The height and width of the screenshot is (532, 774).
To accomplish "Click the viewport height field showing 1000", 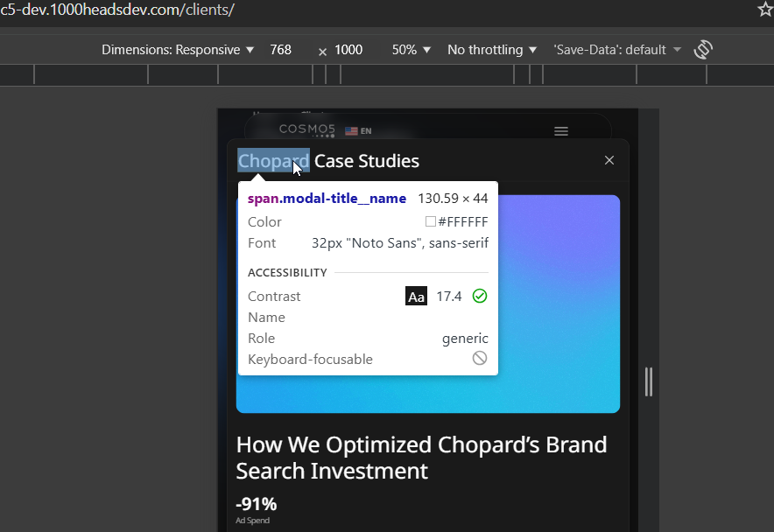I will [x=348, y=50].
